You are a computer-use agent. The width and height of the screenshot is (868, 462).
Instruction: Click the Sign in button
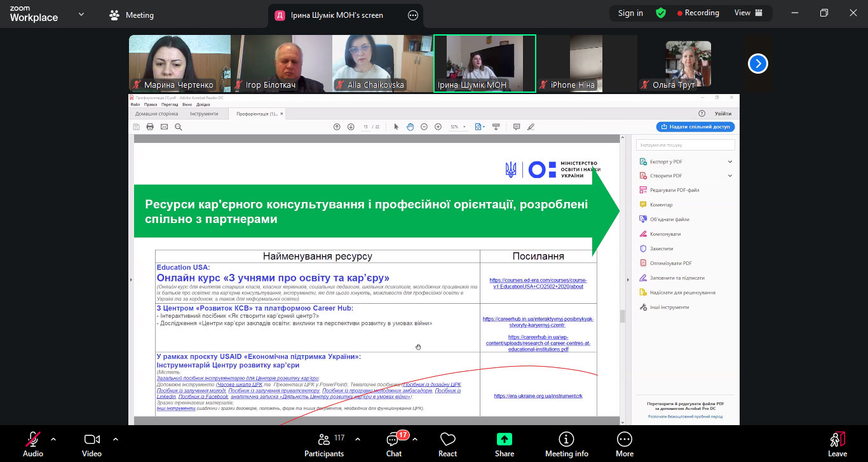[x=630, y=13]
